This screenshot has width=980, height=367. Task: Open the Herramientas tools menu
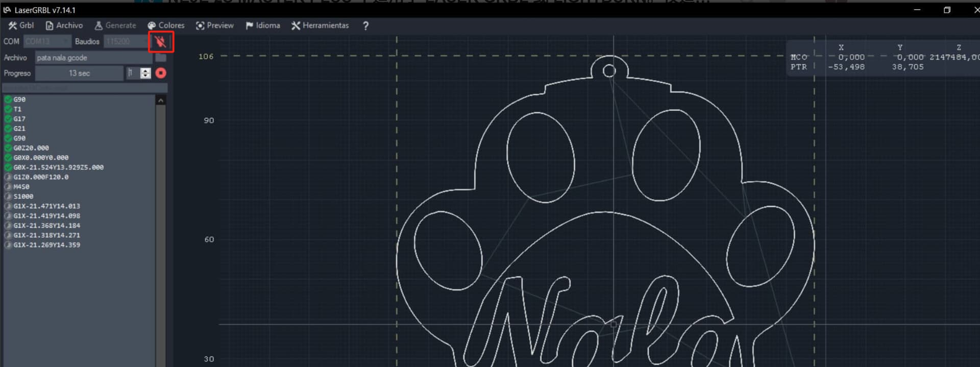point(320,26)
